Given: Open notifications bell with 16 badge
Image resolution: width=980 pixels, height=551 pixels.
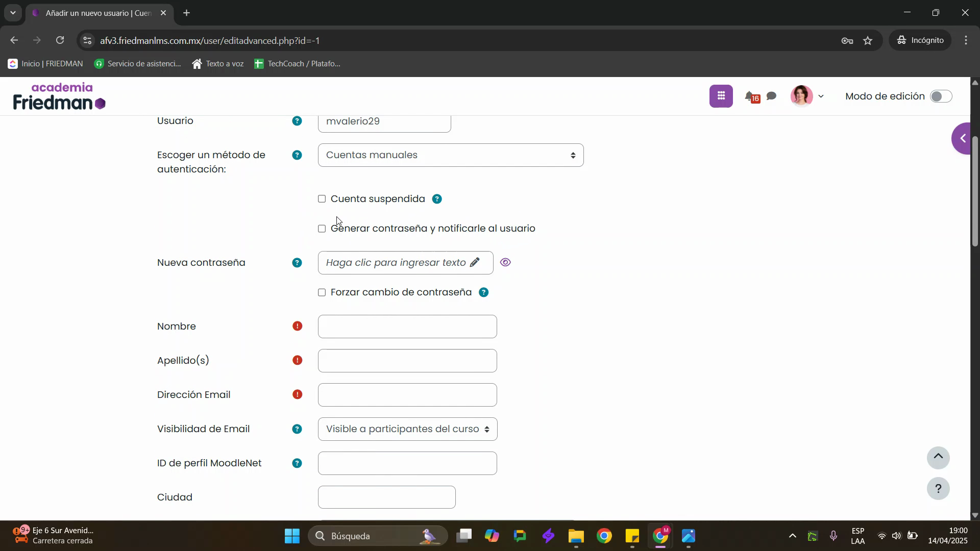Looking at the screenshot, I should [x=751, y=96].
